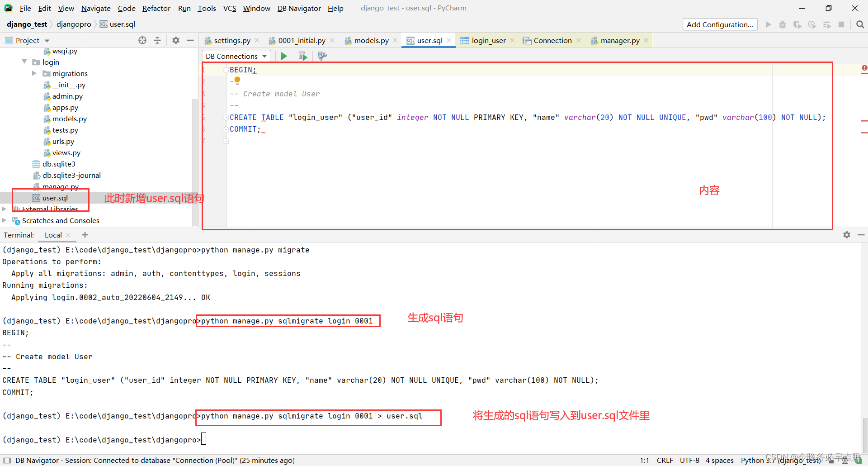Close the settings.py tab

coord(257,40)
